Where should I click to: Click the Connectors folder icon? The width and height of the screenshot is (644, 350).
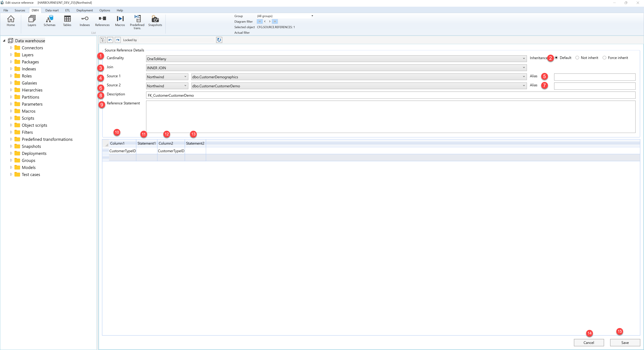pos(17,47)
